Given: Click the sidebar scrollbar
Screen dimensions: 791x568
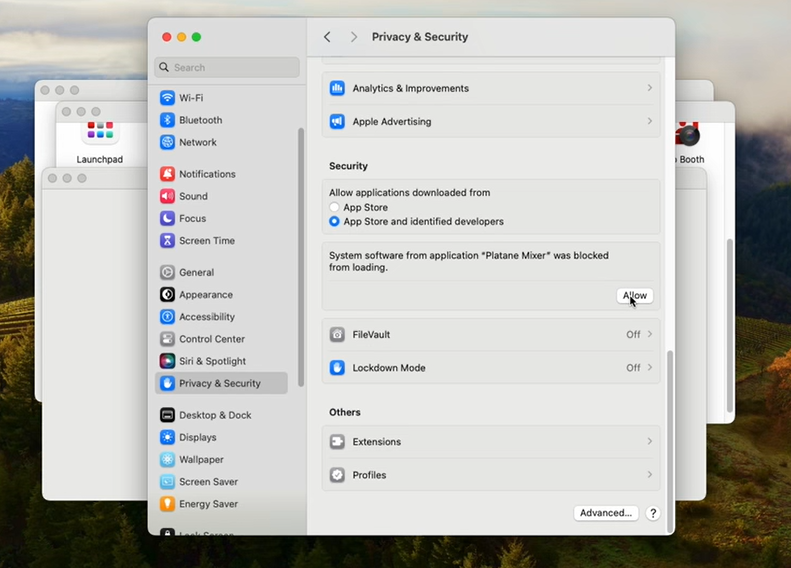Looking at the screenshot, I should click(x=301, y=257).
